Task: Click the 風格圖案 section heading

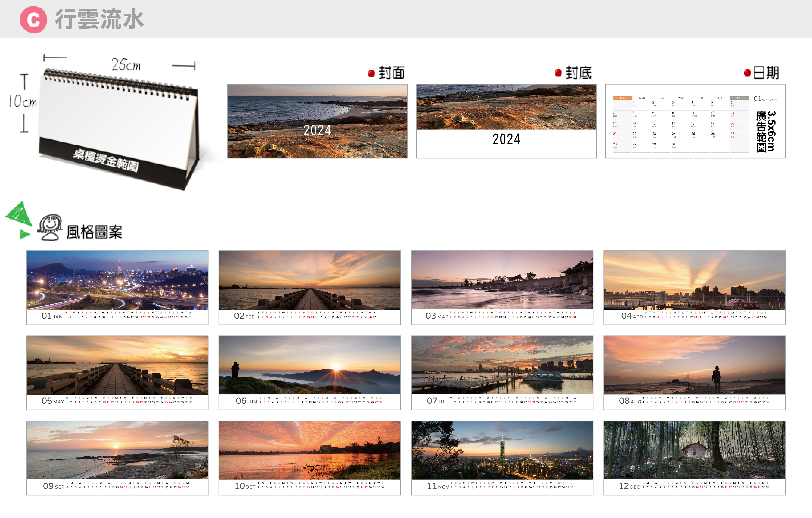Action: point(94,232)
